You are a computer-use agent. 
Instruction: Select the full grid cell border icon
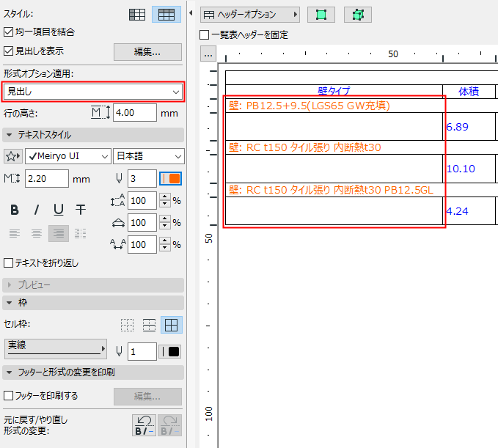click(172, 325)
